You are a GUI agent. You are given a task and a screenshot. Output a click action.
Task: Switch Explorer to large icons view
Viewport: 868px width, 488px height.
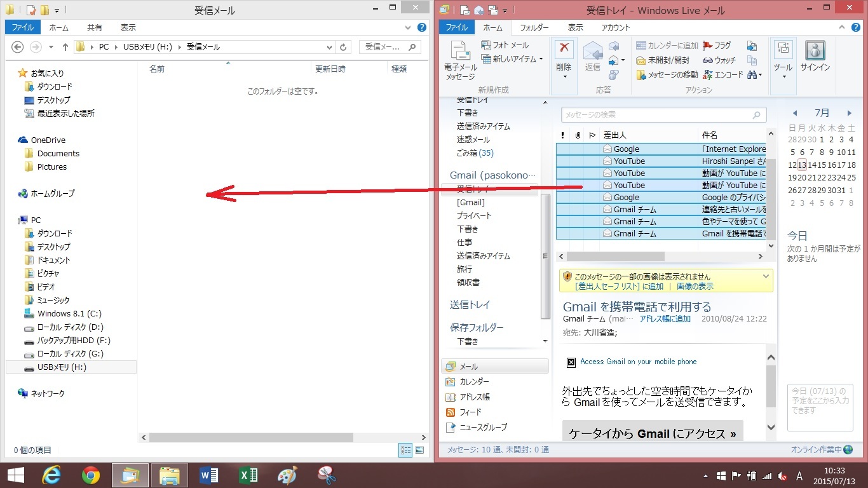pyautogui.click(x=419, y=450)
